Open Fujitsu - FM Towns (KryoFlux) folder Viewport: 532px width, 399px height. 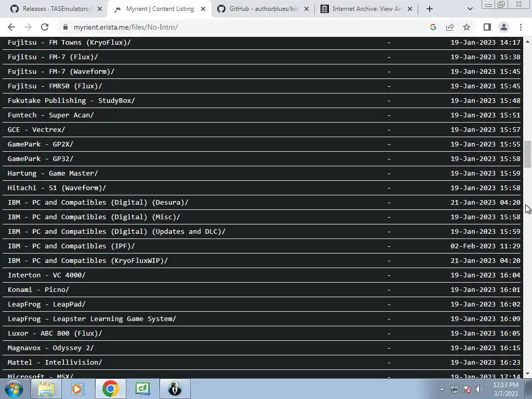(69, 43)
